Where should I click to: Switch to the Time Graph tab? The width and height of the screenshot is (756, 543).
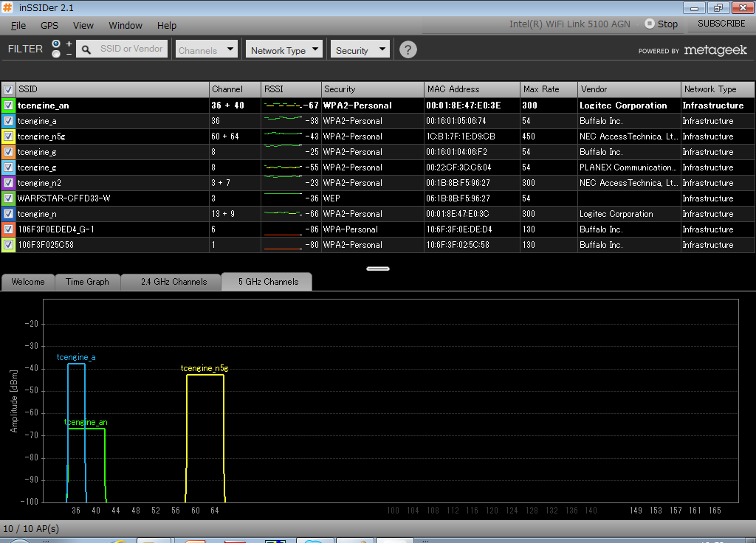tap(87, 282)
